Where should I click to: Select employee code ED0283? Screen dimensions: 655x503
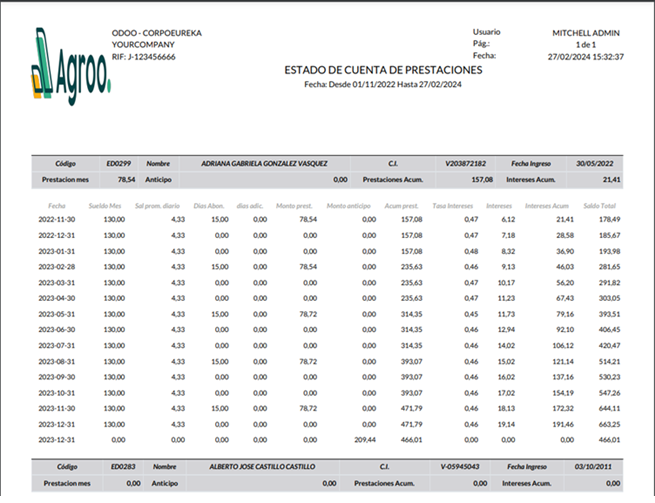click(x=120, y=467)
